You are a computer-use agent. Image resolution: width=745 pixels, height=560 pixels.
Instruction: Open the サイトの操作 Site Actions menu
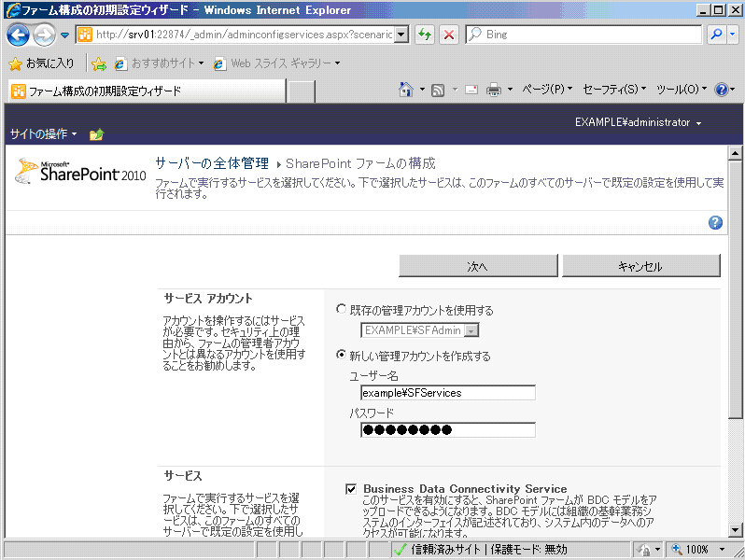click(x=43, y=134)
